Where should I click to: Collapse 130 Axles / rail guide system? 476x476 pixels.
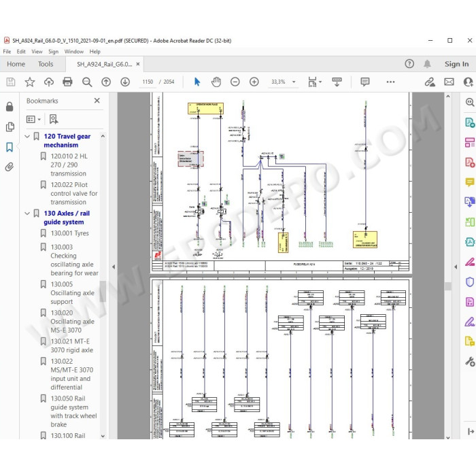(x=27, y=214)
